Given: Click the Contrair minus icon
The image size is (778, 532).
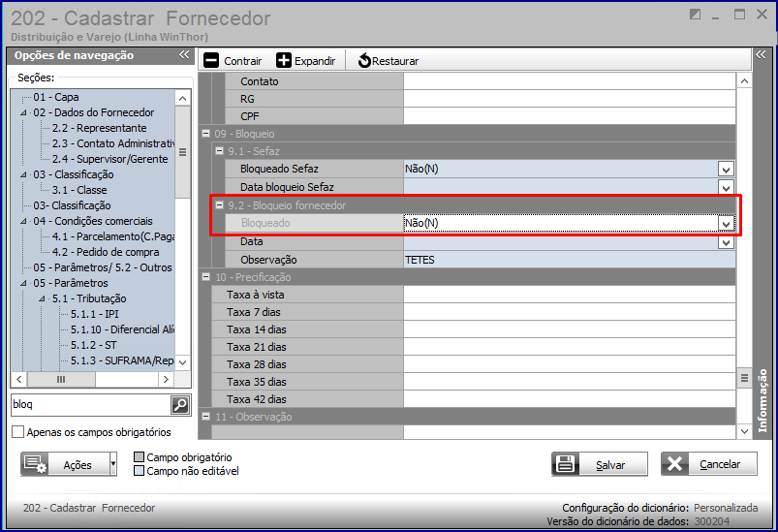Looking at the screenshot, I should pyautogui.click(x=211, y=60).
